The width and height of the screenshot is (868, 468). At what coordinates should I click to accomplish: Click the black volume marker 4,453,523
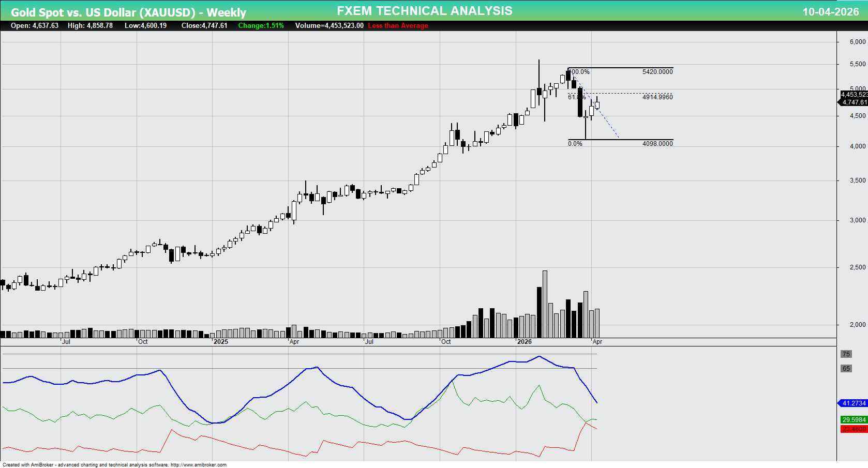coord(852,95)
